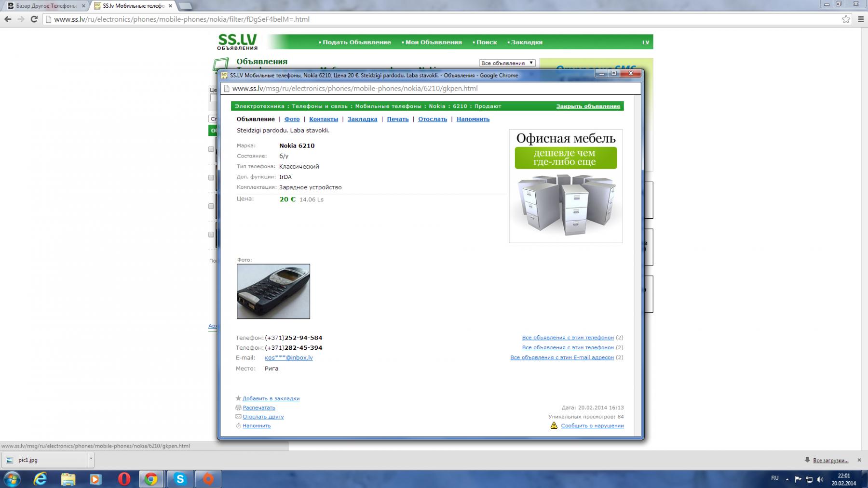Open Chrome's hamburger menu

(x=861, y=19)
